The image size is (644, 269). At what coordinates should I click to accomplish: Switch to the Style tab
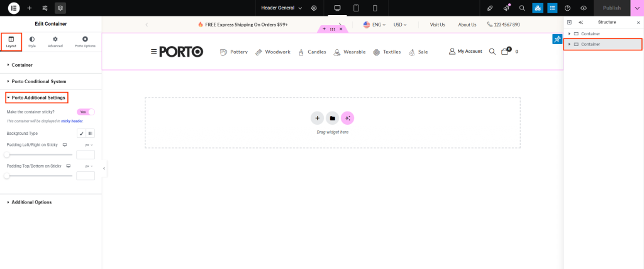[x=32, y=42]
